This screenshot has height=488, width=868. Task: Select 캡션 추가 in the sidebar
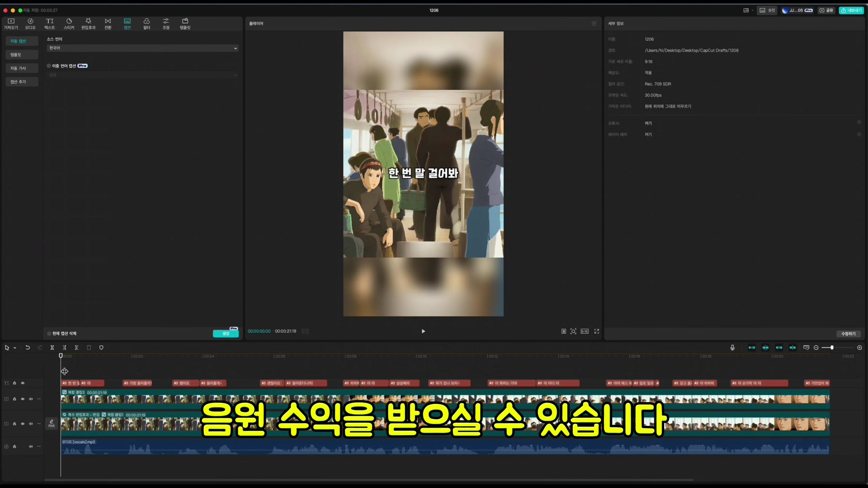pyautogui.click(x=22, y=82)
